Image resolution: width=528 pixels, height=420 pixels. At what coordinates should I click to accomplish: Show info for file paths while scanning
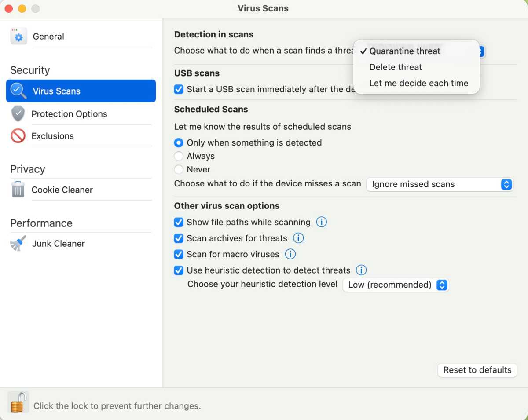[x=322, y=222]
